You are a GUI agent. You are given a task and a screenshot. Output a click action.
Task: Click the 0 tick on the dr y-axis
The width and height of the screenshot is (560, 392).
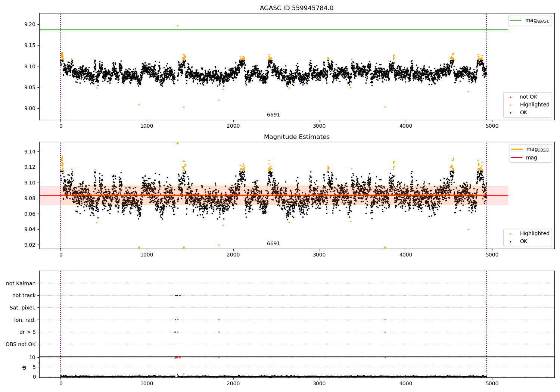click(34, 377)
